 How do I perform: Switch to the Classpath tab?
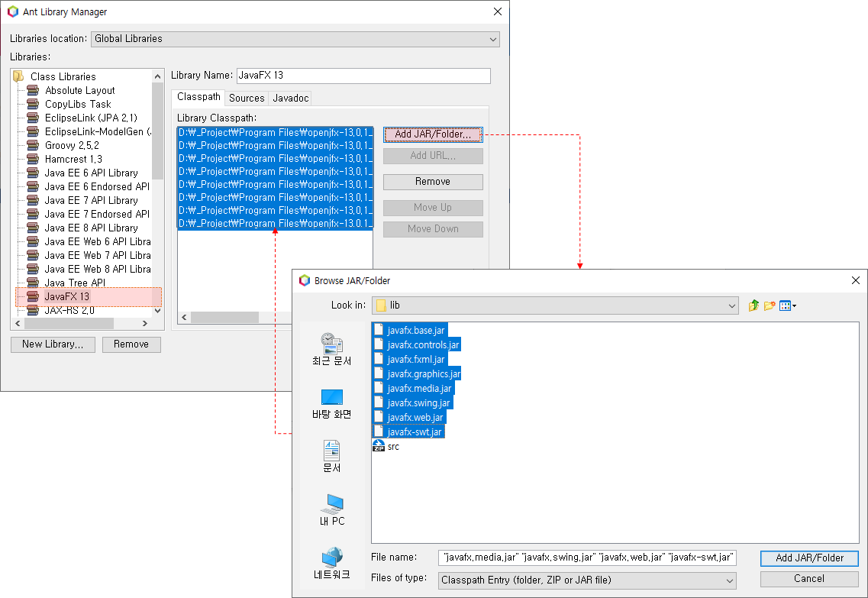pyautogui.click(x=198, y=97)
